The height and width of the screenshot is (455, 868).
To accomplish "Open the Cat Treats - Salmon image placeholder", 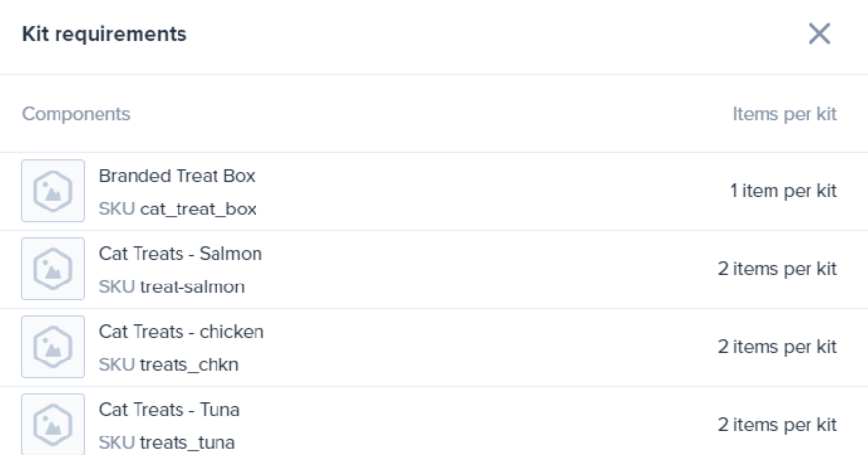I will 53,269.
